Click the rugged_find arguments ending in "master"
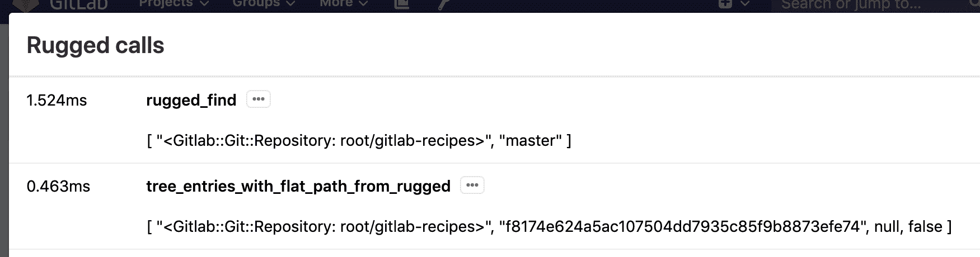The height and width of the screenshot is (257, 980). pos(359,140)
